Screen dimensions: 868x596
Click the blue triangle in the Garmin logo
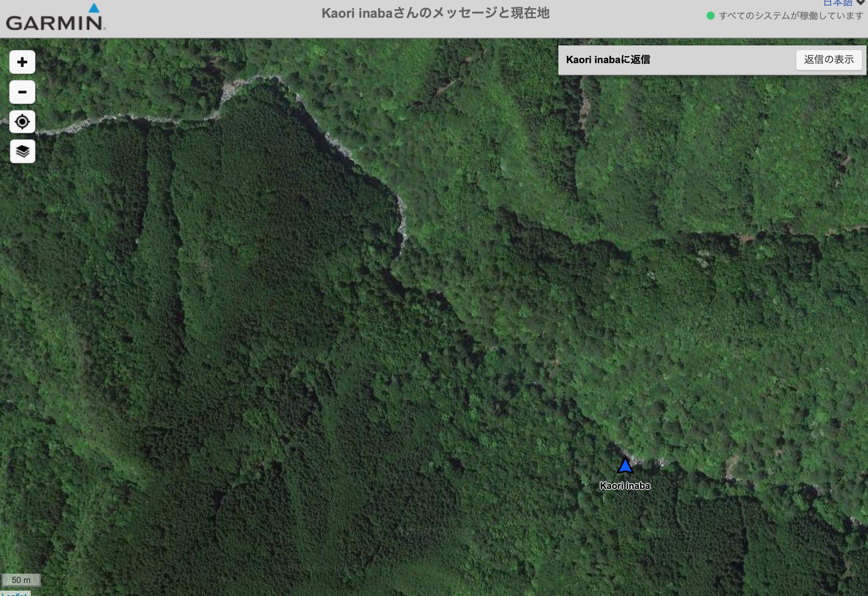(x=94, y=8)
